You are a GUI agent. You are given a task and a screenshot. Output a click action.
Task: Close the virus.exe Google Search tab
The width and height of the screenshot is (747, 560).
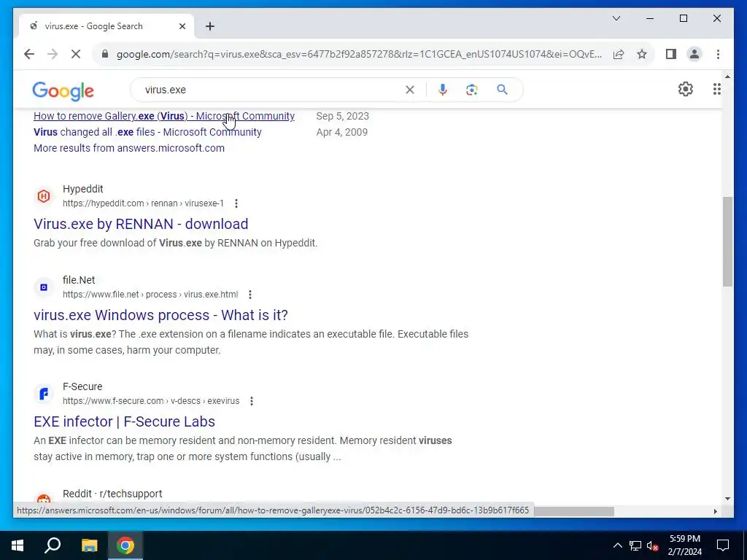point(182,26)
